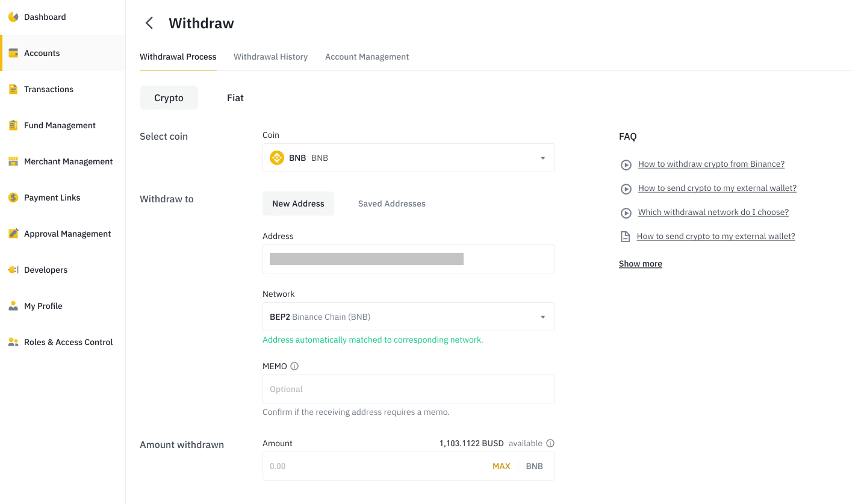Open the BEP2 Binance Chain network selector
This screenshot has width=867, height=504.
pos(409,317)
